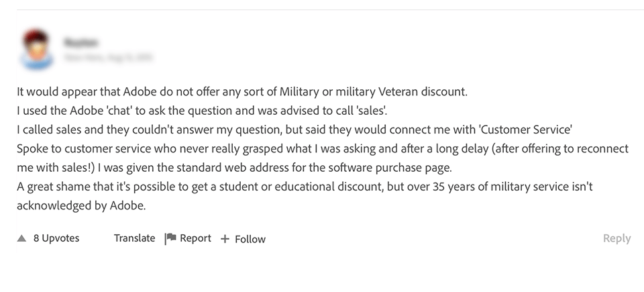This screenshot has height=292, width=644.
Task: Reply to the military discount comment
Action: click(616, 238)
